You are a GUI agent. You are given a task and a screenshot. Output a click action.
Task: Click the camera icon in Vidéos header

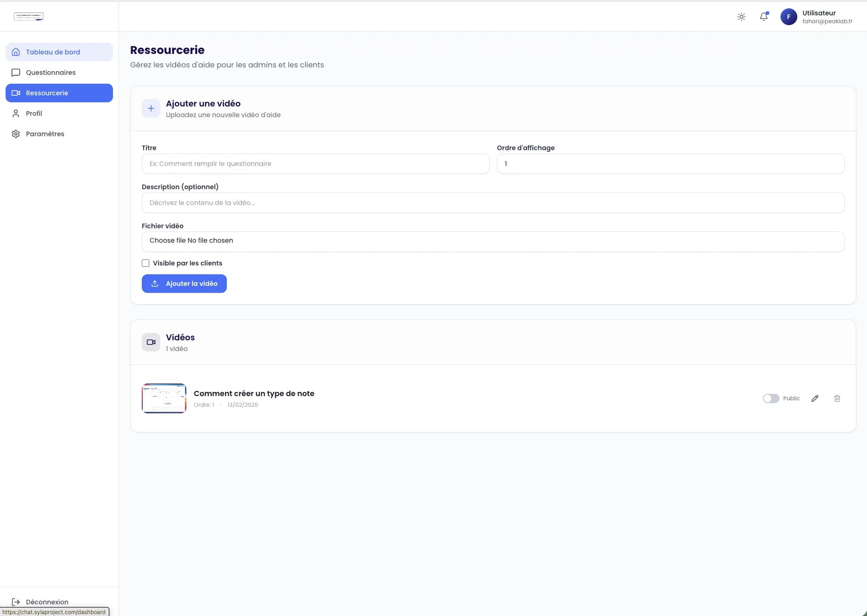click(x=151, y=342)
